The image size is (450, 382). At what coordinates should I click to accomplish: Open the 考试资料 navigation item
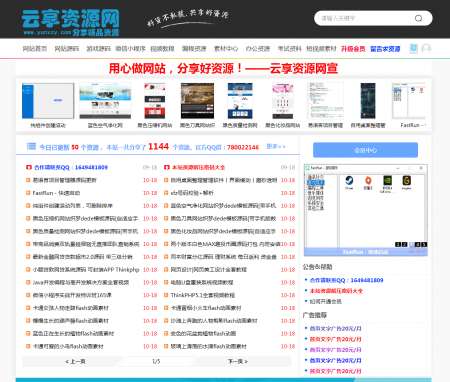point(289,49)
